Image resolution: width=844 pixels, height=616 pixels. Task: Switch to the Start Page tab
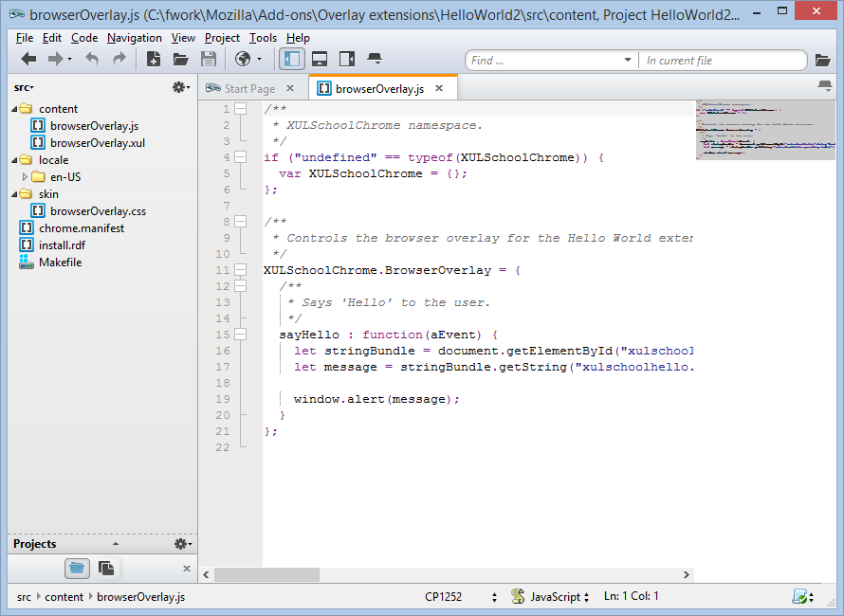248,89
